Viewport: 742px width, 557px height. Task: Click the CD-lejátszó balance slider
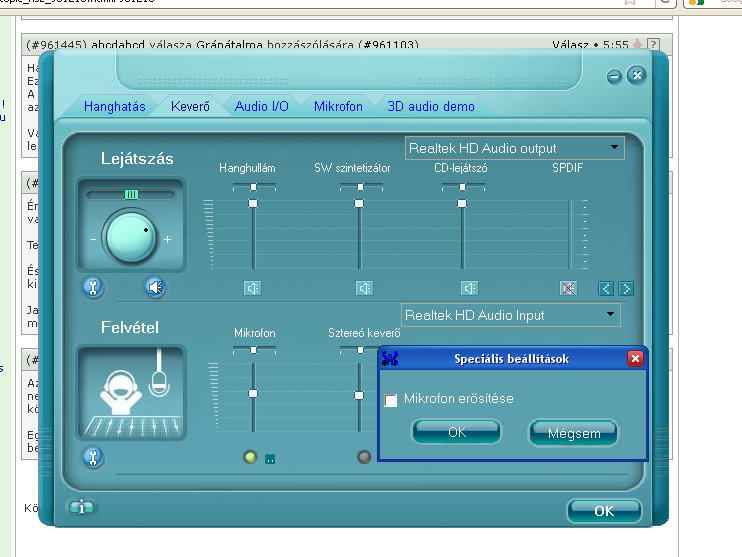(463, 187)
